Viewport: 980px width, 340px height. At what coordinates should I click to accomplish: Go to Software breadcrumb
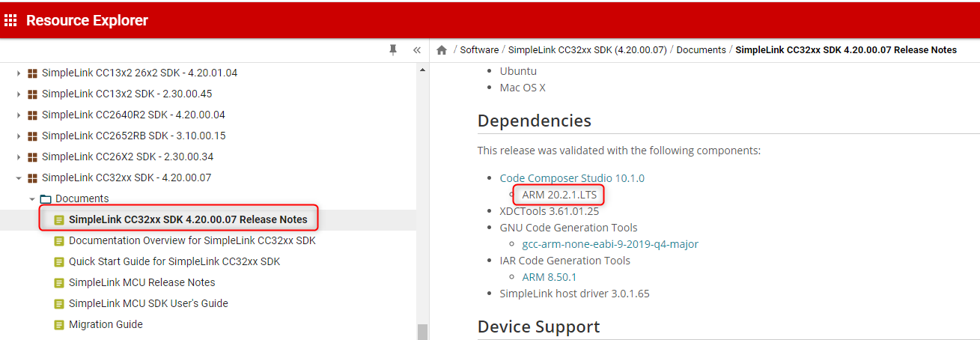[x=479, y=50]
